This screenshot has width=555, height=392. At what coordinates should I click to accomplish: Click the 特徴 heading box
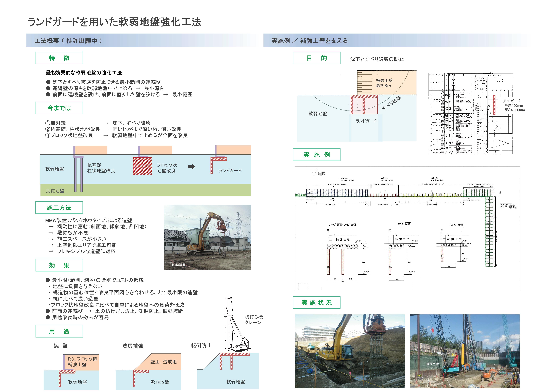click(x=59, y=58)
